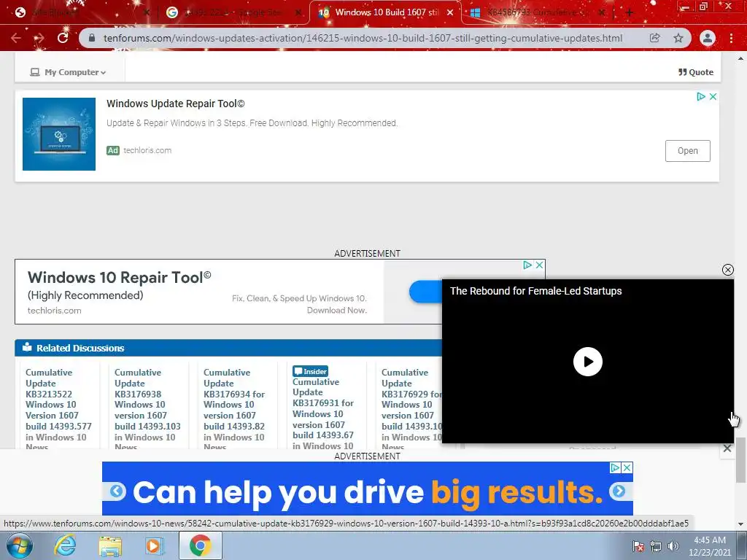This screenshot has height=560, width=747.
Task: Open a new tab with plus button
Action: coord(630,13)
